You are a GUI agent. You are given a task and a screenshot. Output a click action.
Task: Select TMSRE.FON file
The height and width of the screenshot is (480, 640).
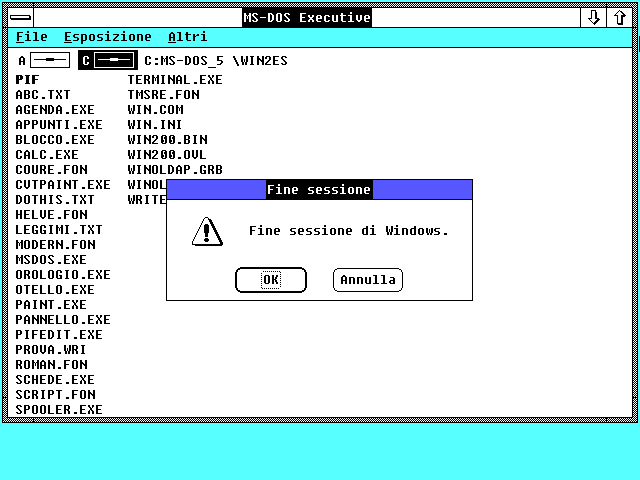pyautogui.click(x=164, y=95)
